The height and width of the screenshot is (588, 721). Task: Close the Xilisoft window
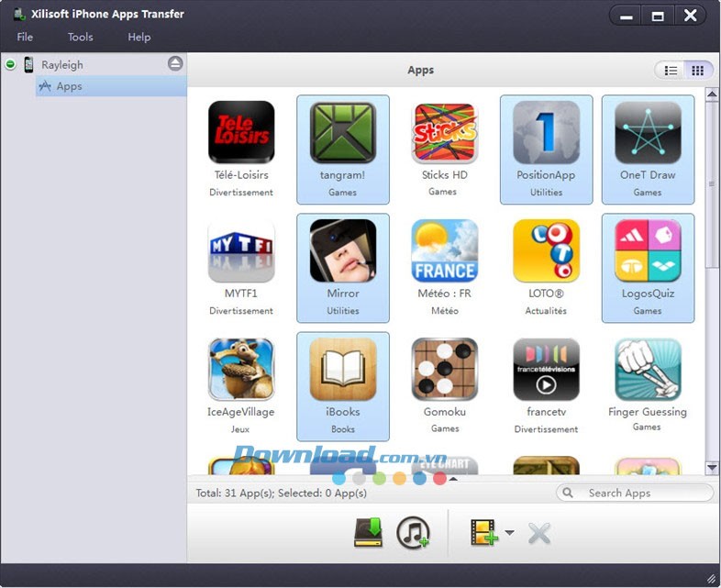point(690,17)
